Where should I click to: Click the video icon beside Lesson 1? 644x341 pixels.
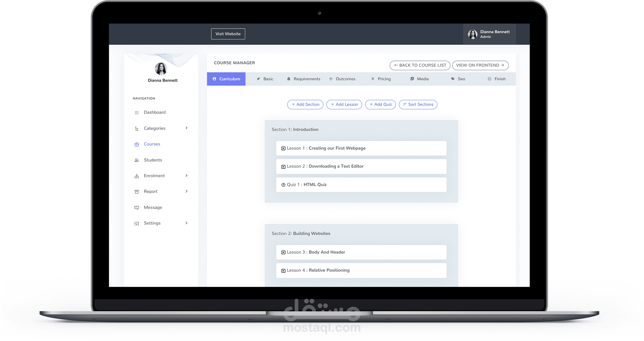(283, 149)
